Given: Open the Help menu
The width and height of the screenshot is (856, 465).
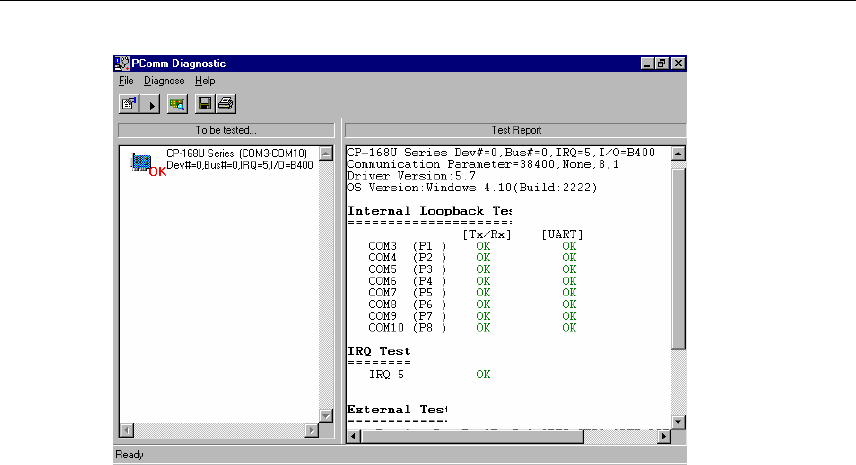Looking at the screenshot, I should (x=205, y=80).
